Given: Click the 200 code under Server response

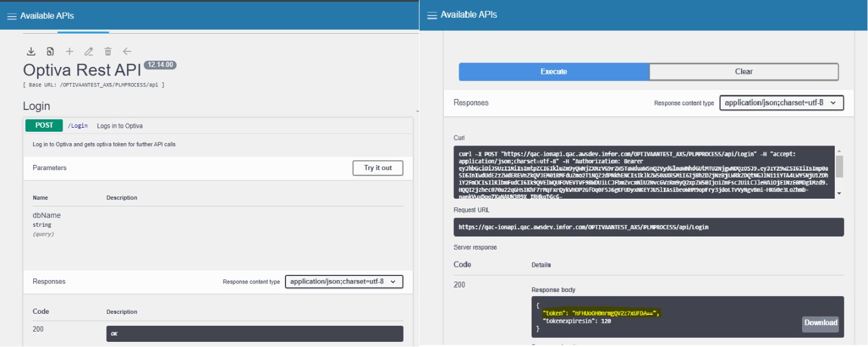Looking at the screenshot, I should pos(459,285).
